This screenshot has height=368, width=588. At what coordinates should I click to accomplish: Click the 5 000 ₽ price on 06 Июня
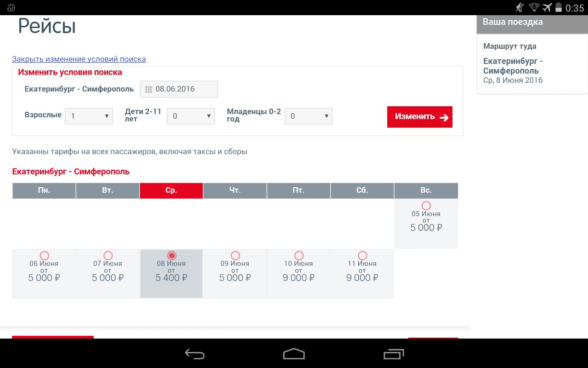pos(44,277)
